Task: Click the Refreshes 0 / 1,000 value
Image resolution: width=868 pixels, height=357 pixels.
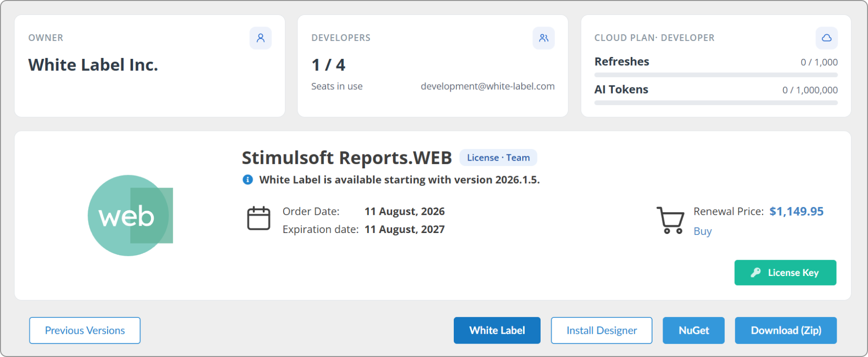Action: (x=819, y=62)
